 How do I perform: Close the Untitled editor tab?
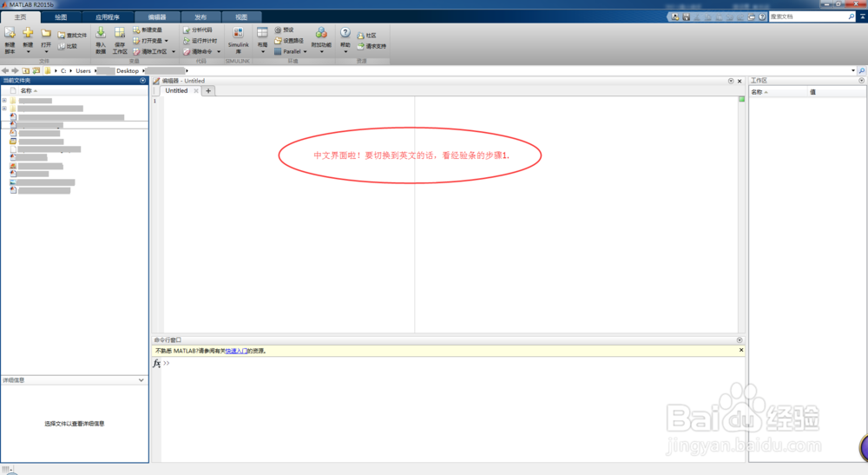pos(196,91)
